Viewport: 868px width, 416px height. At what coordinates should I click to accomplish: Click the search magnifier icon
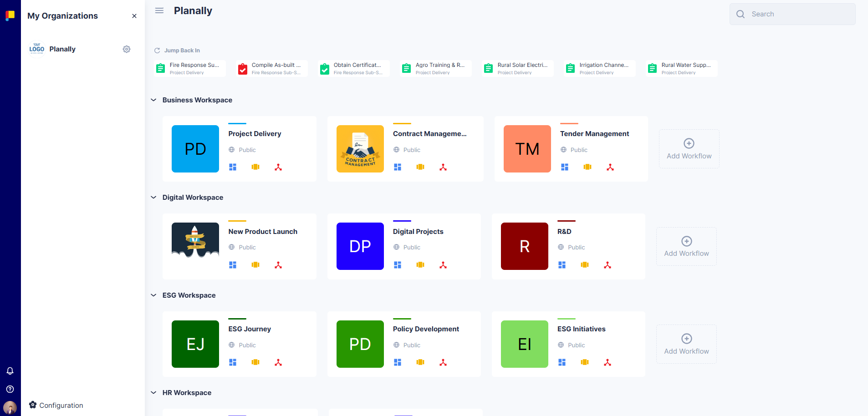click(x=740, y=14)
